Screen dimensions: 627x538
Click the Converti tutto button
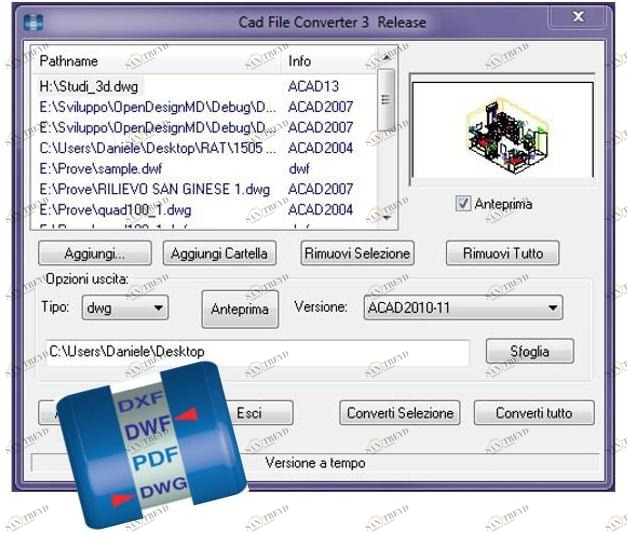[x=534, y=413]
